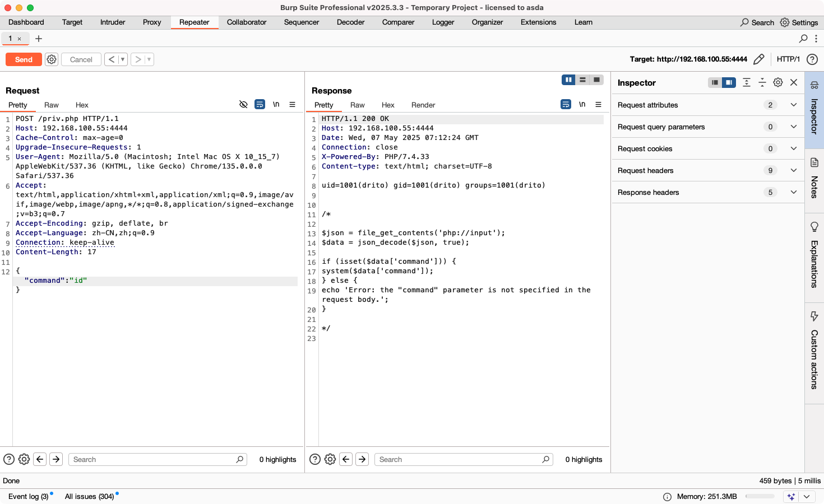The image size is (824, 504).
Task: Set Inspector layout to left docked icon
Action: pyautogui.click(x=715, y=82)
